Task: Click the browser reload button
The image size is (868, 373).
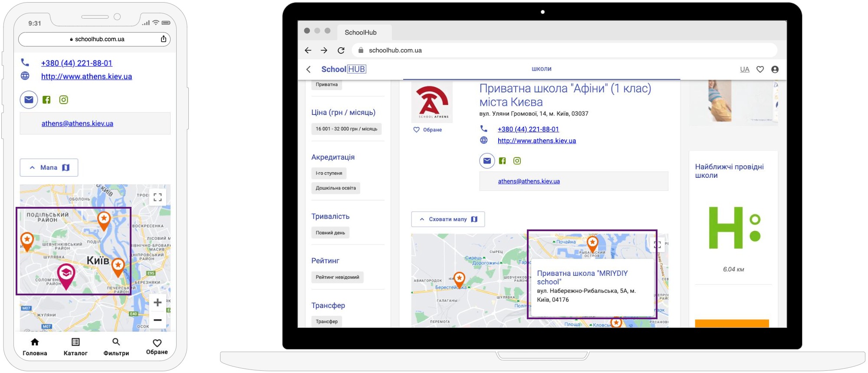Action: (341, 50)
